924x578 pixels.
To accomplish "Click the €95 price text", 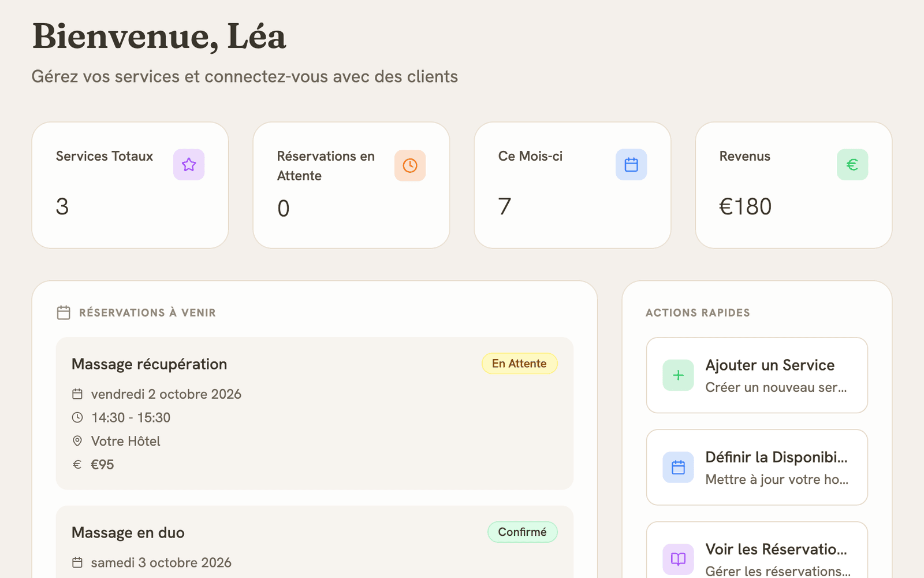I will (102, 465).
